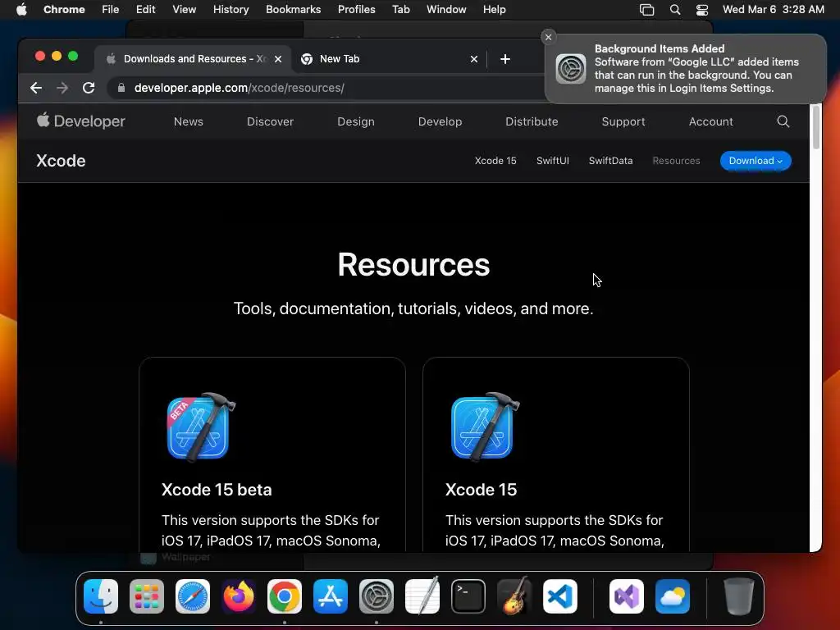
Task: Open the History menu
Action: [231, 10]
